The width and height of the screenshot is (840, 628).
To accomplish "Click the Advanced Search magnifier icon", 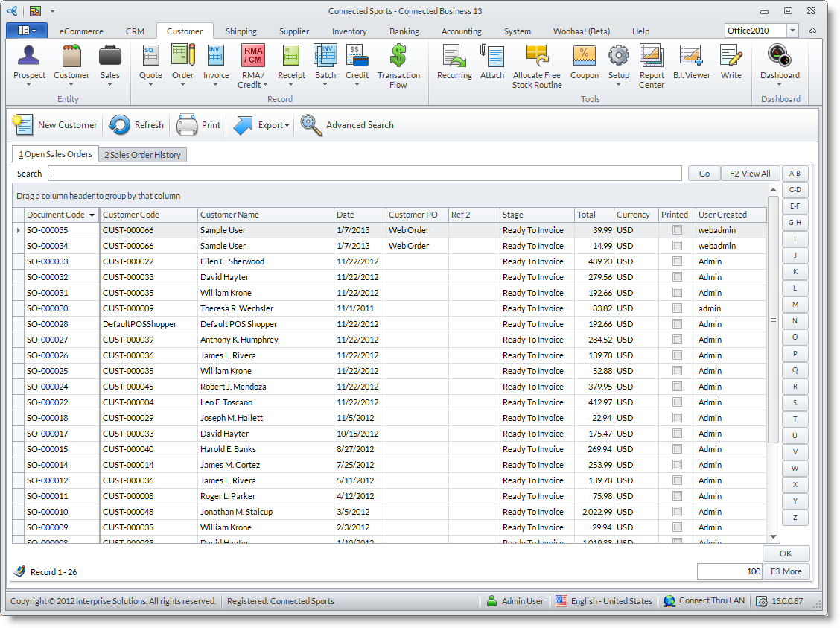I will [x=311, y=125].
